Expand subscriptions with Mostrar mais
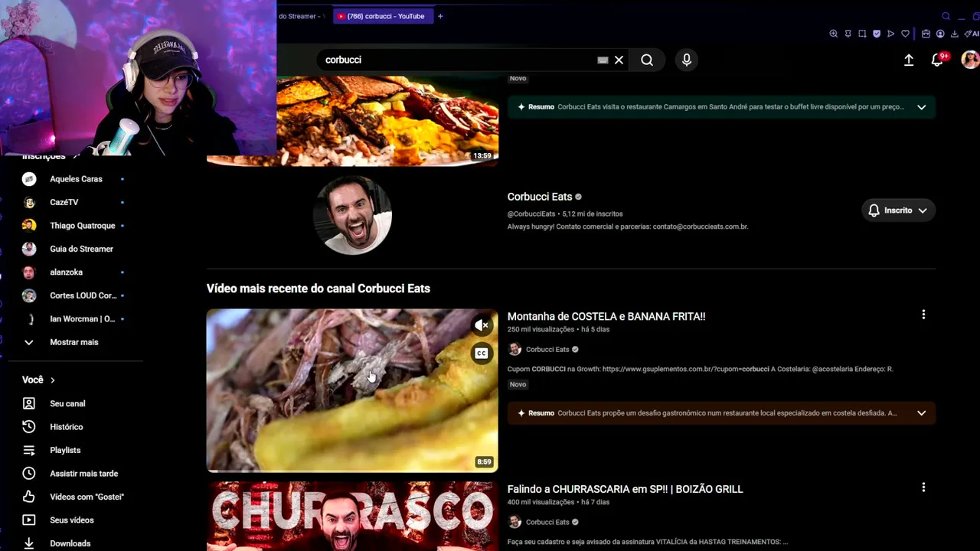 (74, 342)
